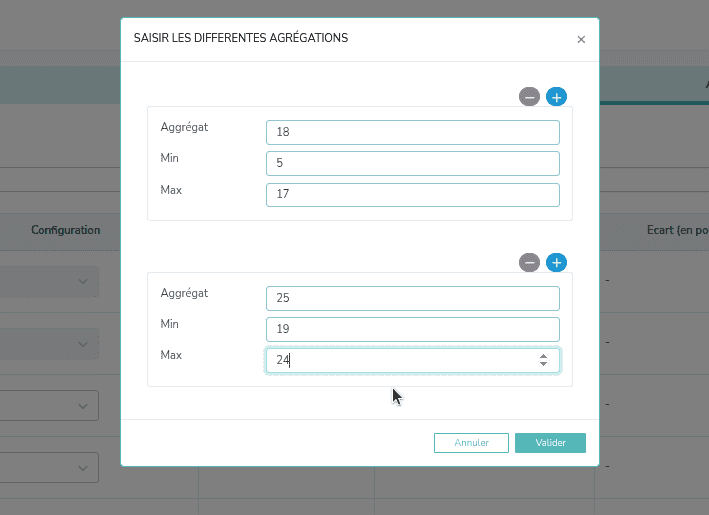Viewport: 709px width, 515px height.
Task: Close the aggregation dialog with the X
Action: (581, 40)
